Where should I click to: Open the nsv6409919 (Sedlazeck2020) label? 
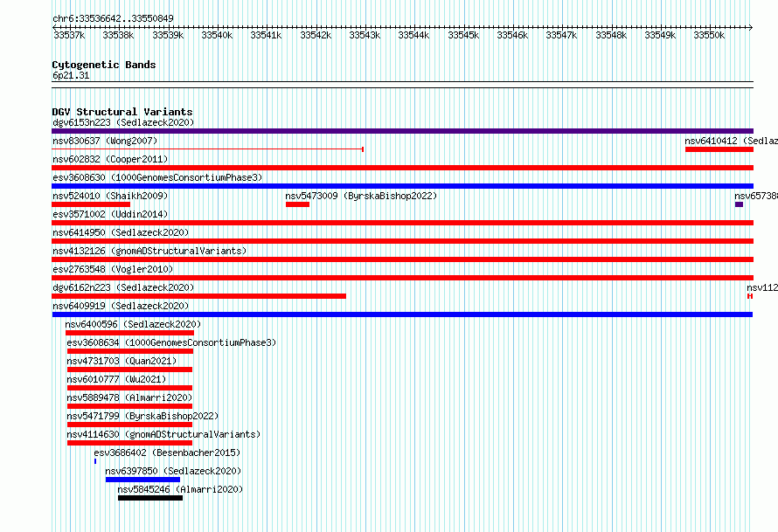click(x=121, y=306)
